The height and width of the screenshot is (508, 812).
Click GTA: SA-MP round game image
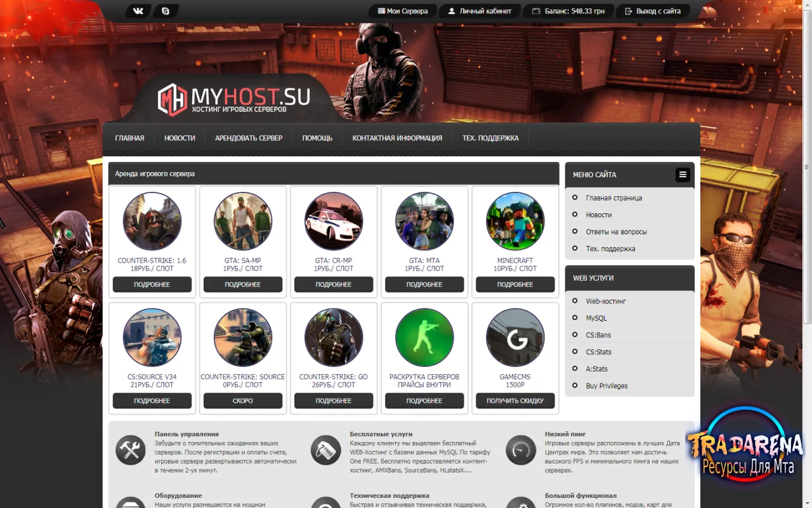point(243,222)
